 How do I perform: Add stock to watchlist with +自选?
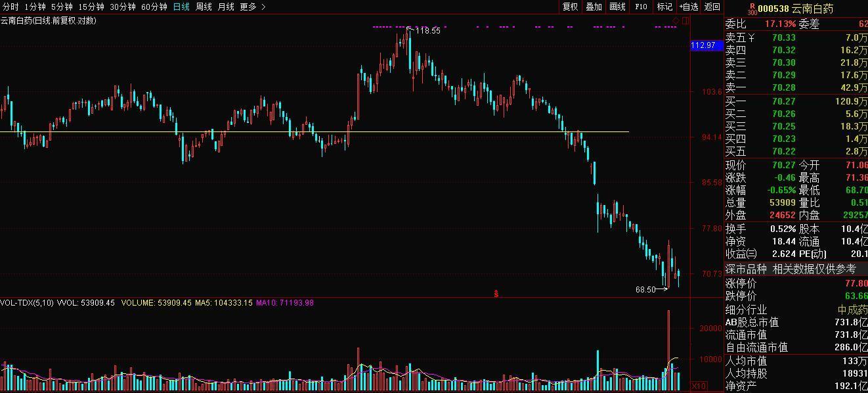tap(689, 7)
